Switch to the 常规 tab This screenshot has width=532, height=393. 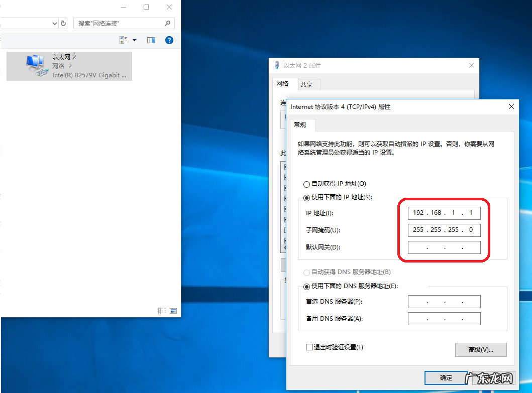[301, 125]
